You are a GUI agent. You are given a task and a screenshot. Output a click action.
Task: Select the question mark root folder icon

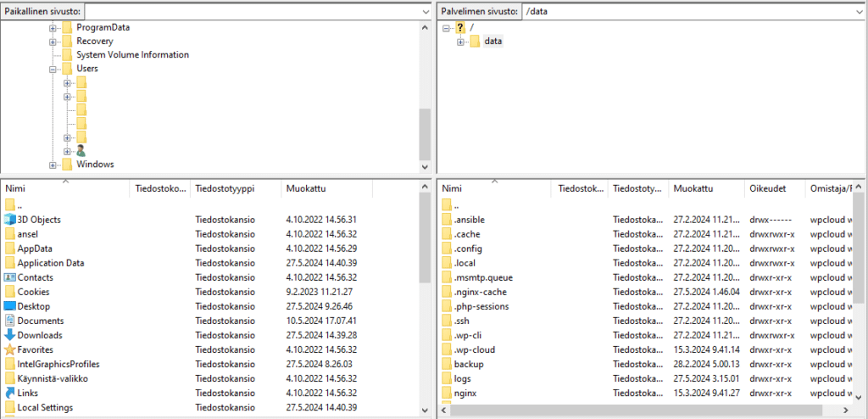click(460, 28)
